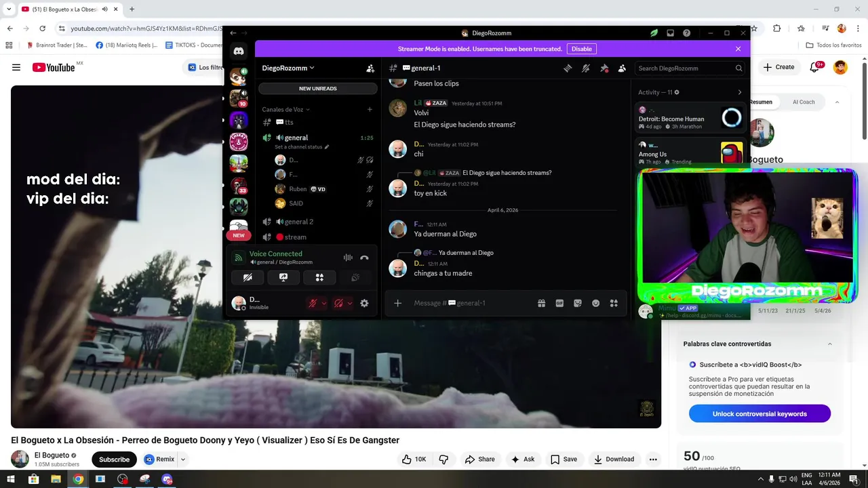
Task: Open Discord direct messages home icon
Action: click(x=239, y=52)
